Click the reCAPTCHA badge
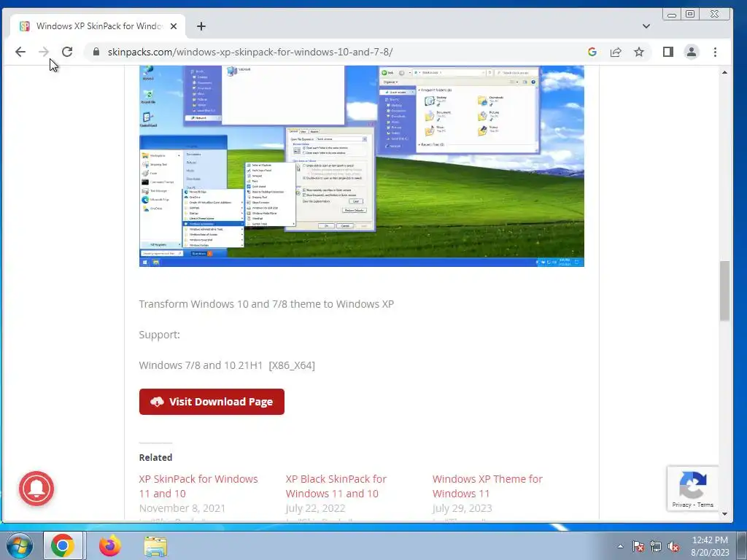 click(x=693, y=488)
